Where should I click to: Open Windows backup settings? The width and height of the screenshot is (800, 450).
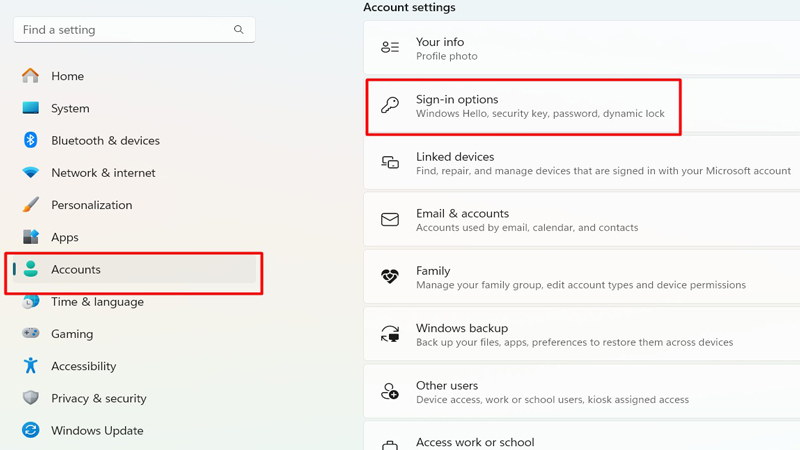pos(582,334)
